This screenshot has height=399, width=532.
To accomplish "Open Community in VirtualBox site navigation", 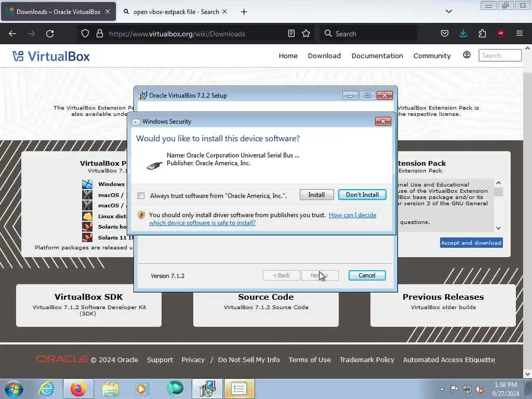I will coord(432,56).
